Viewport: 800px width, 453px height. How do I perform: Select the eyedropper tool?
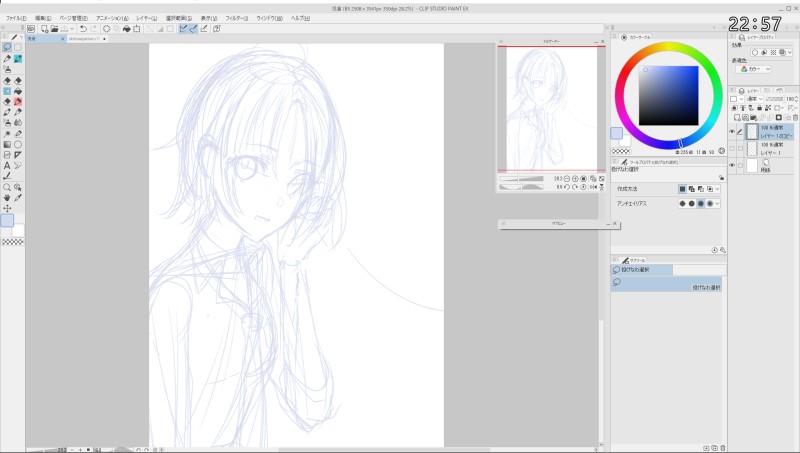click(18, 198)
